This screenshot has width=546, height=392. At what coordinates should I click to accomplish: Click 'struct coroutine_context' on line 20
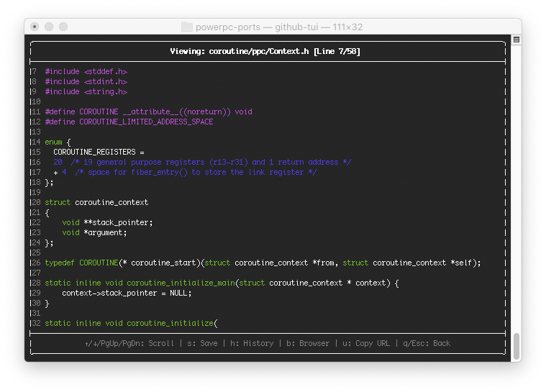[96, 202]
